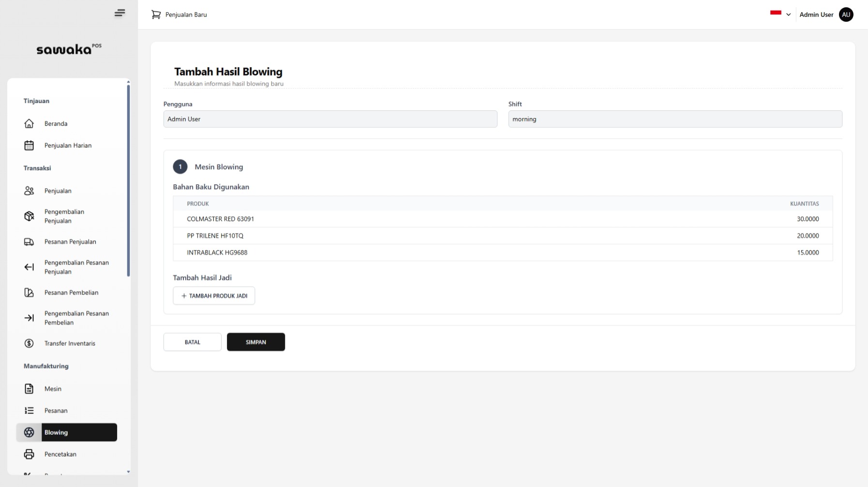The width and height of the screenshot is (868, 487).
Task: Click the Transfer Inventaris dollar icon
Action: [30, 343]
